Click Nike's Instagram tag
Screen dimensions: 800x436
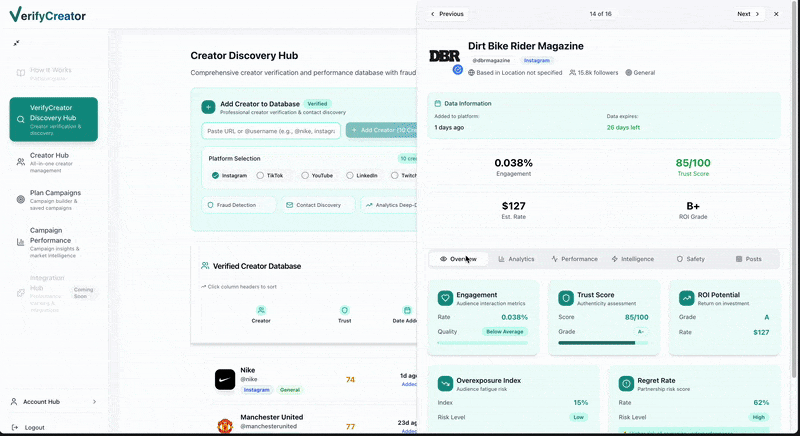(x=256, y=390)
